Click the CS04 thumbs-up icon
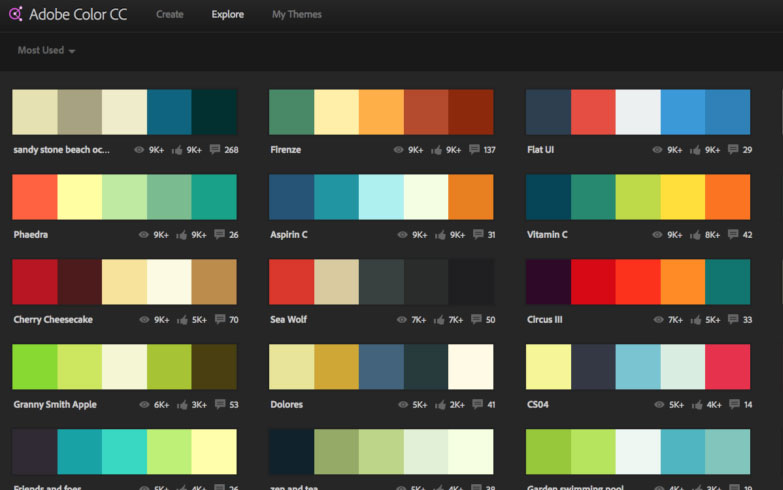The height and width of the screenshot is (490, 783). point(697,404)
